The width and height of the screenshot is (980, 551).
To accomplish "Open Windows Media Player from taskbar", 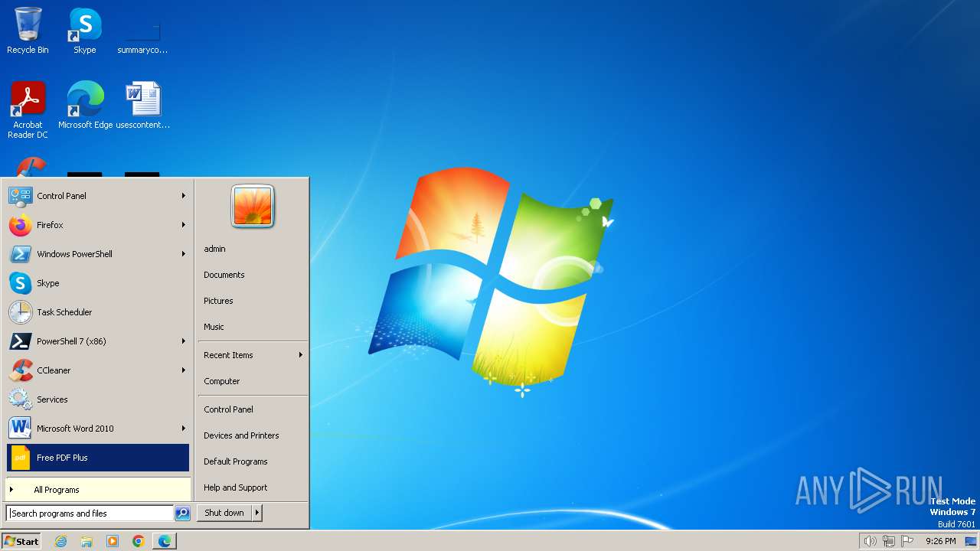I will (113, 541).
